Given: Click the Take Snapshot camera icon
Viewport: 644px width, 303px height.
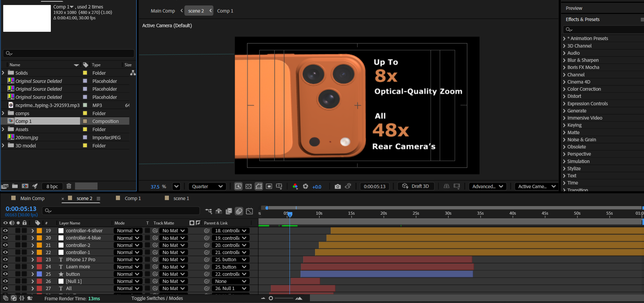Looking at the screenshot, I should click(x=337, y=186).
